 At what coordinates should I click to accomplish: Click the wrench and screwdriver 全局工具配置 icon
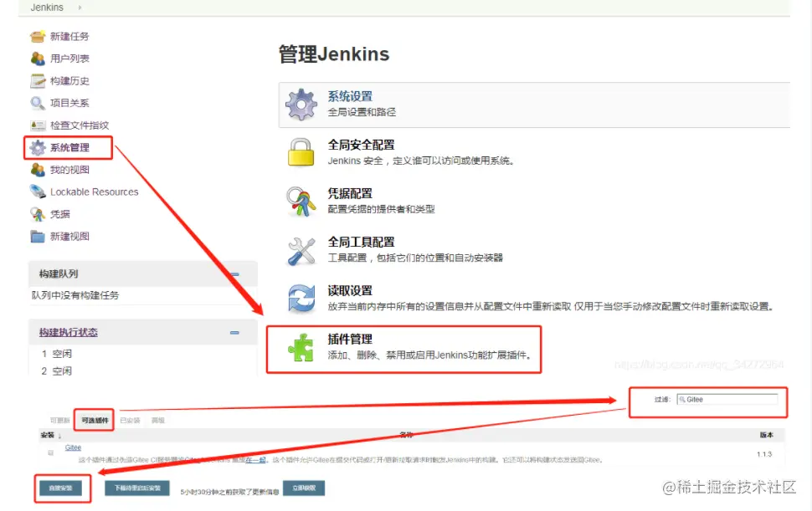(x=301, y=251)
